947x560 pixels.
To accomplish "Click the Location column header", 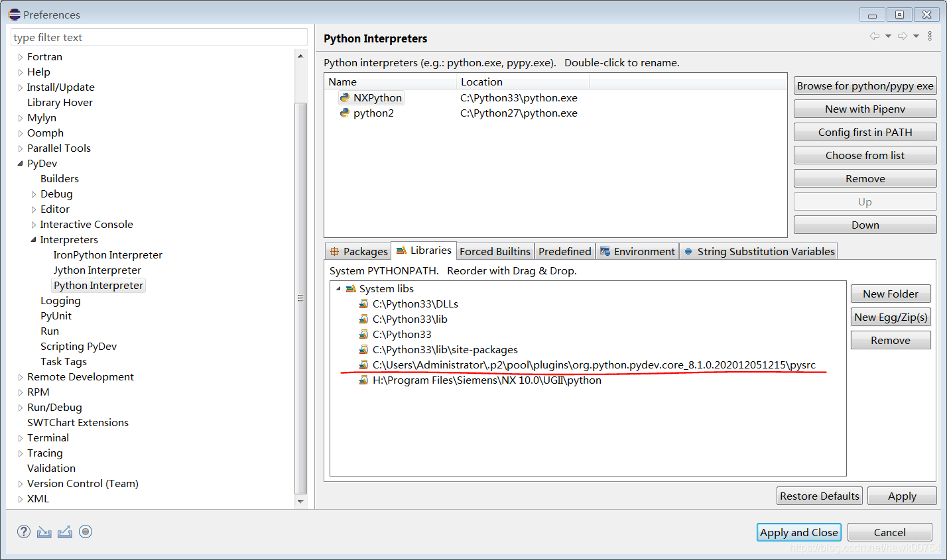I will point(523,82).
